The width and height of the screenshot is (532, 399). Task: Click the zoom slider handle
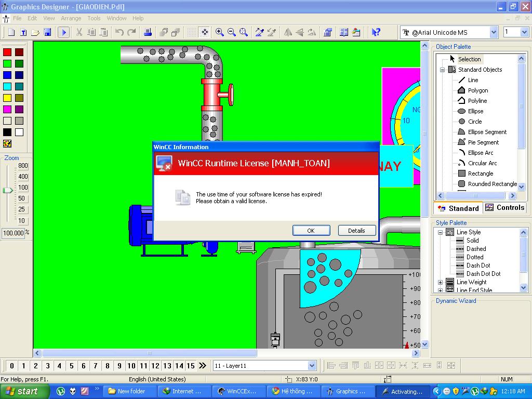(x=7, y=190)
